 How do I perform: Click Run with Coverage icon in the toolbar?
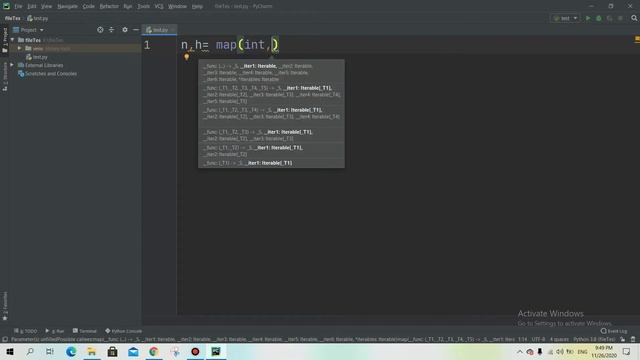[x=609, y=18]
